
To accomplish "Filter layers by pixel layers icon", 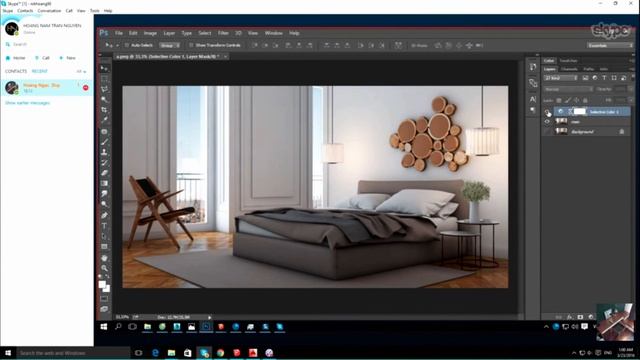I will [x=585, y=78].
